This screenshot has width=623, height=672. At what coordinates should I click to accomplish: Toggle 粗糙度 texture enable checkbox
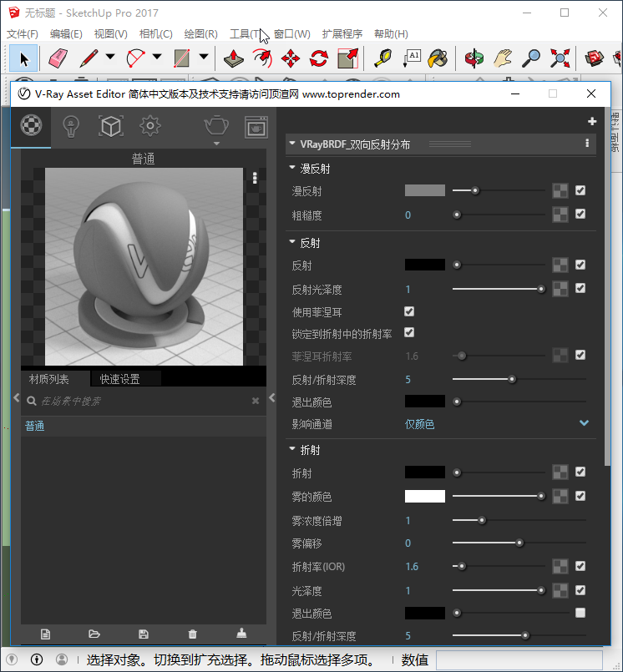point(580,214)
